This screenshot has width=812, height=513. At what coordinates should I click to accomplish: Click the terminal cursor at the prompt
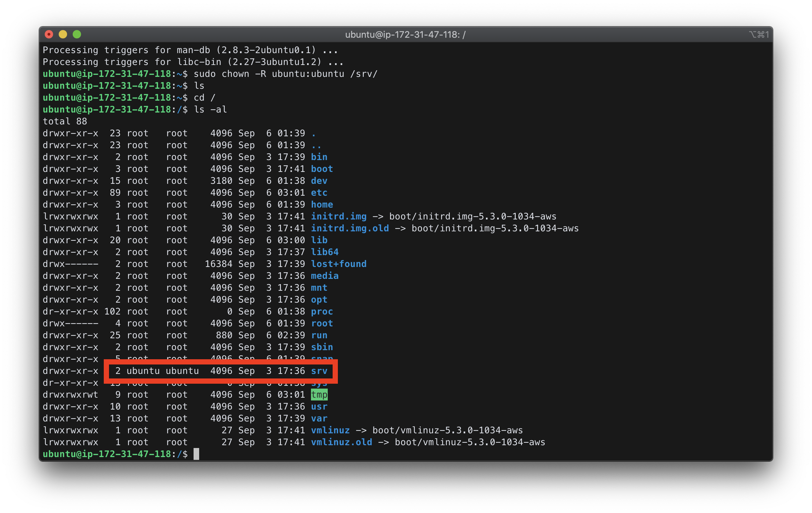[196, 454]
